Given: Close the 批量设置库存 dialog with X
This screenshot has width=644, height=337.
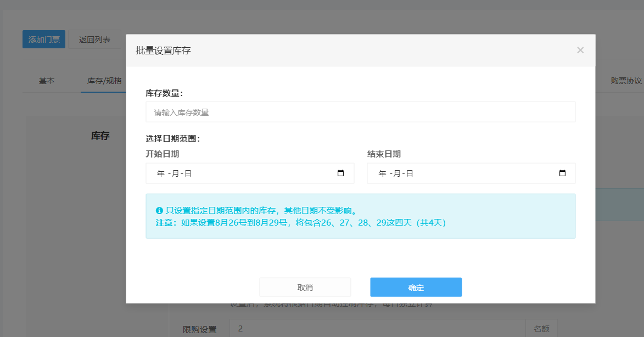Looking at the screenshot, I should coord(580,50).
